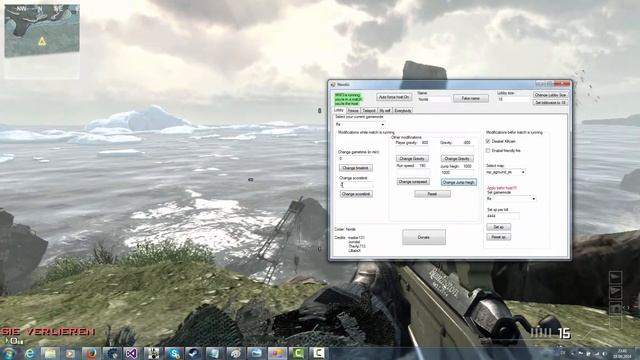This screenshot has height=360, width=640.
Task: Focus the Jump heigh input field
Action: (457, 173)
